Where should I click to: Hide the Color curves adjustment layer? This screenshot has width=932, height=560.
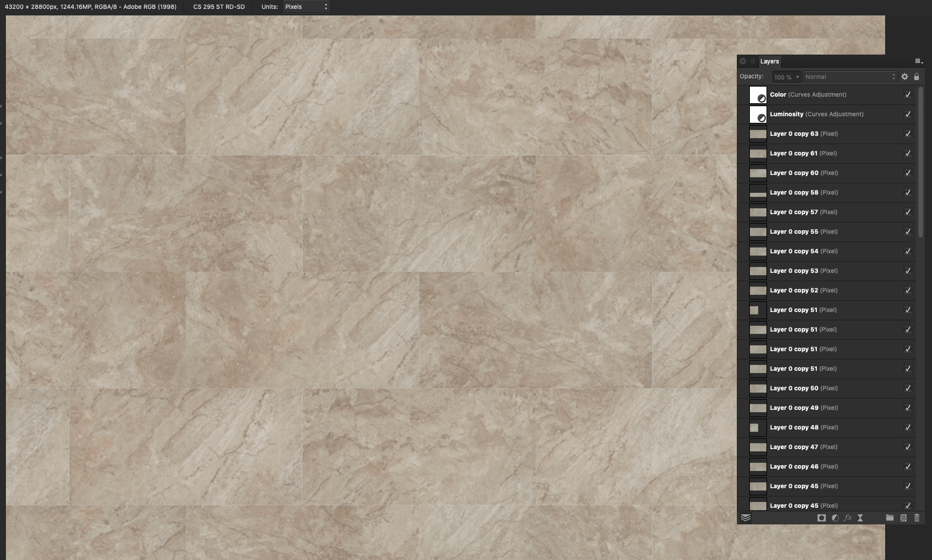tap(908, 95)
